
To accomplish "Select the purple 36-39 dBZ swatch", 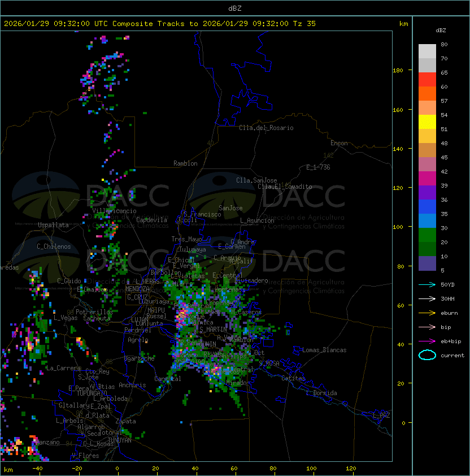I will pyautogui.click(x=427, y=192).
